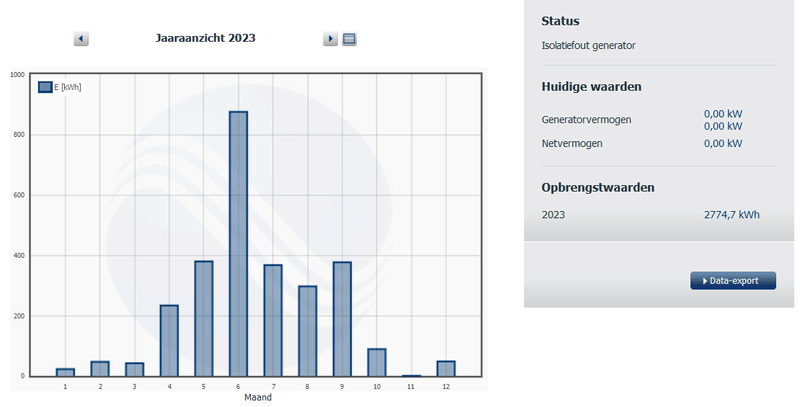Go to the previous year with the left arrow
The image size is (800, 407).
81,38
